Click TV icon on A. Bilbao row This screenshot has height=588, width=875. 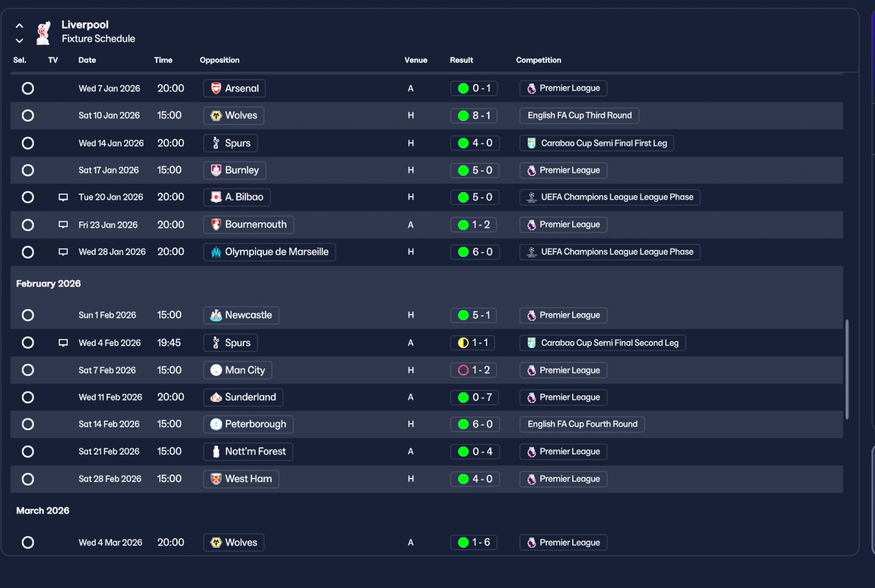click(x=64, y=197)
